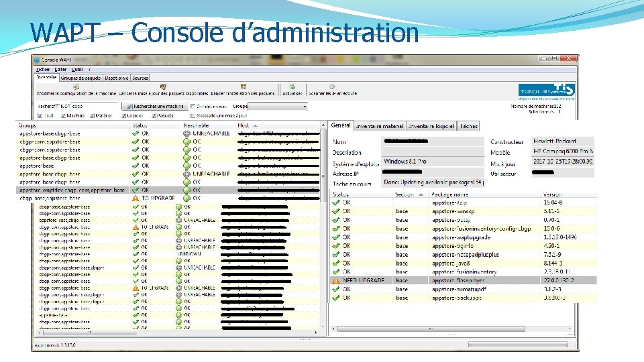Click the search icon on Rechercher une machine
This screenshot has width=644, height=362.
(x=129, y=107)
